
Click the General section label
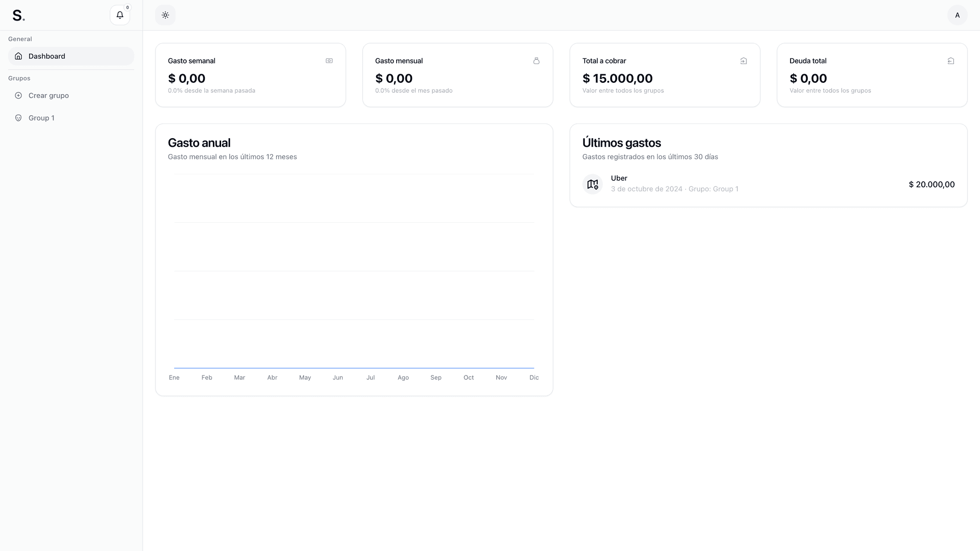pos(20,39)
